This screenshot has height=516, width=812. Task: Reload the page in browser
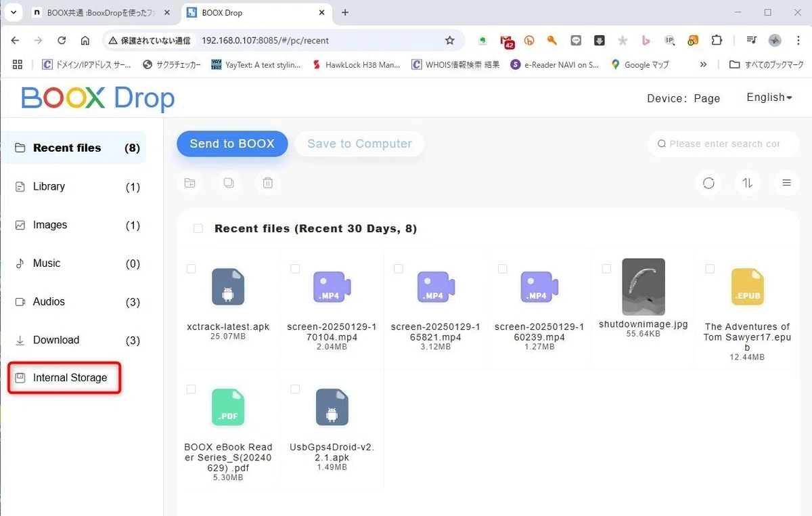[x=62, y=41]
